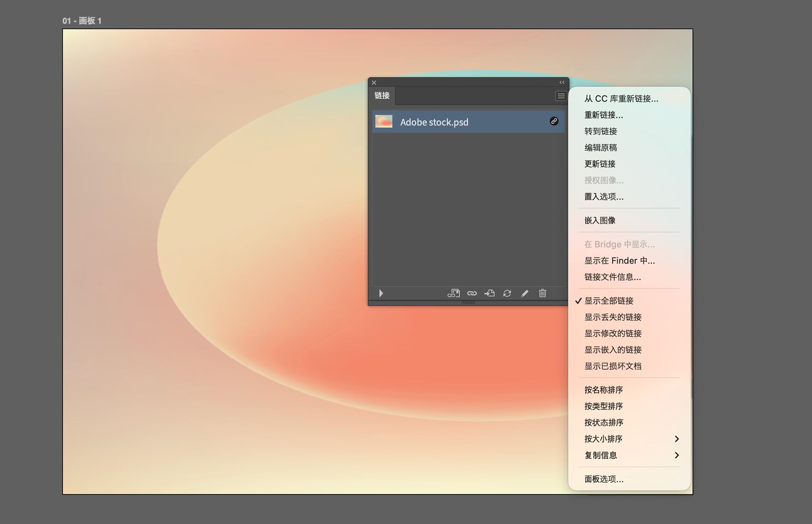The height and width of the screenshot is (524, 812).
Task: Choose 编辑原稿 from the menu
Action: click(629, 147)
